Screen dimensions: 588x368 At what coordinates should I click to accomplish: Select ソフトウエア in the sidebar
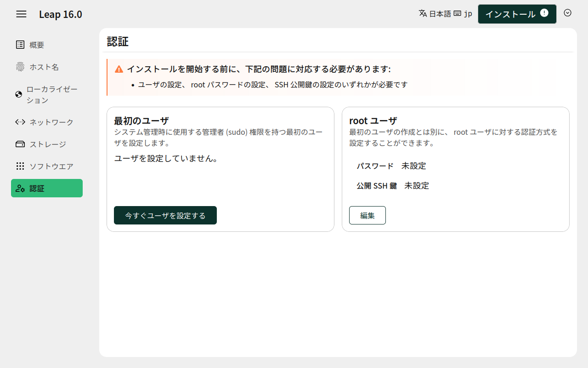[x=47, y=166]
